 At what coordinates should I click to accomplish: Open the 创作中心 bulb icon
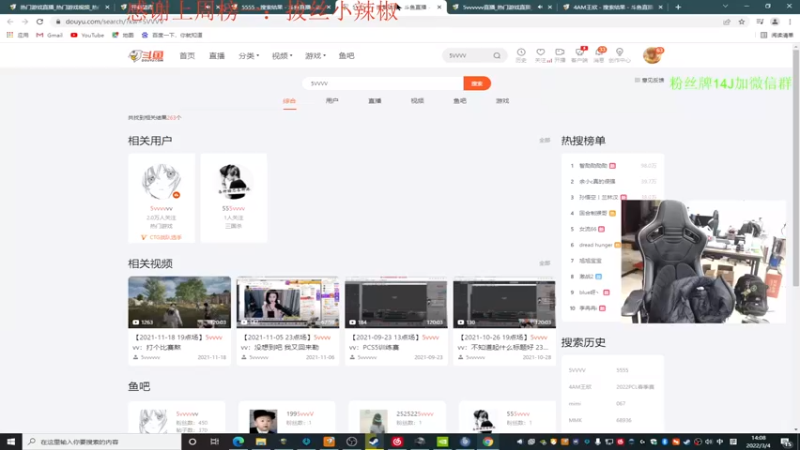tap(619, 55)
